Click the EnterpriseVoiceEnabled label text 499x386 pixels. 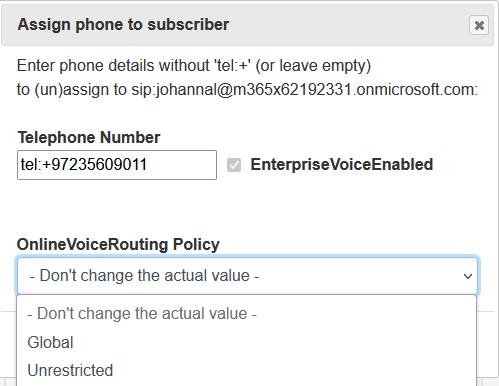click(x=342, y=165)
